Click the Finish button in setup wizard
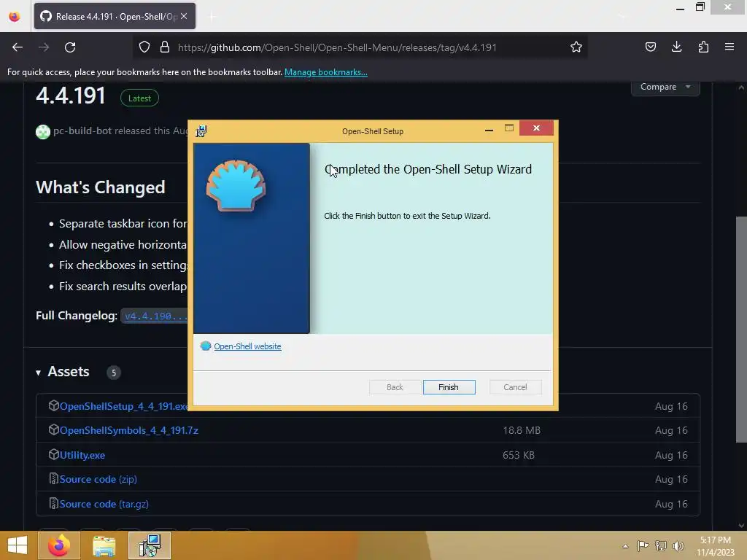Viewport: 747px width, 560px height. point(449,387)
